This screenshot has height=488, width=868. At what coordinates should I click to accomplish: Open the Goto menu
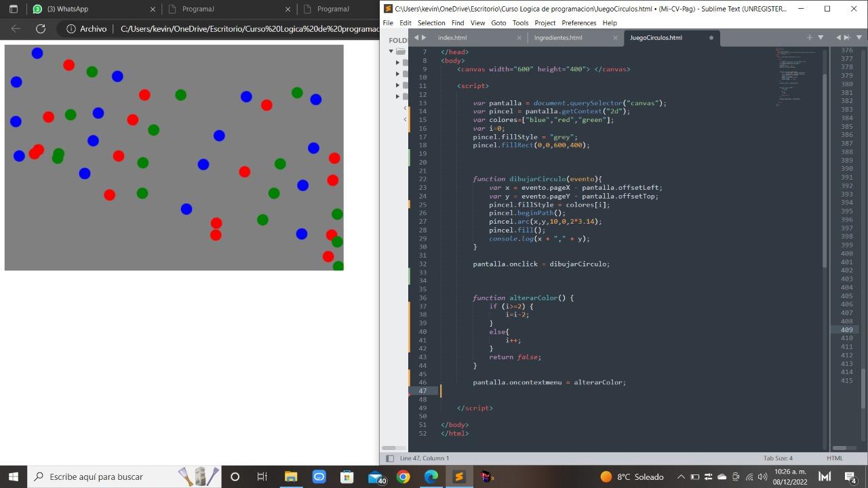tap(498, 23)
